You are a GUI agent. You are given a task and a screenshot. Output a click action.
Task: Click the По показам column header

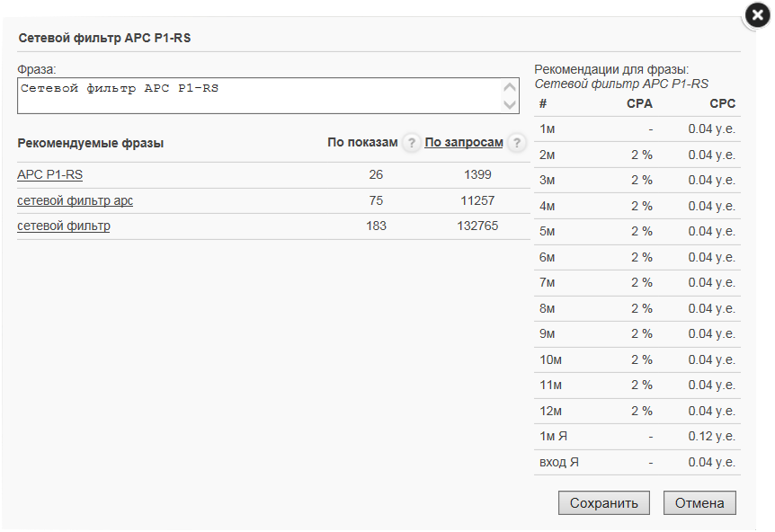click(362, 142)
